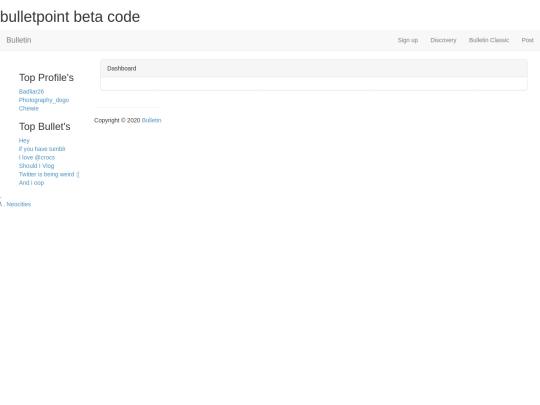Open 'Twitter is being weird' bullet
This screenshot has width=540, height=405.
(x=49, y=174)
